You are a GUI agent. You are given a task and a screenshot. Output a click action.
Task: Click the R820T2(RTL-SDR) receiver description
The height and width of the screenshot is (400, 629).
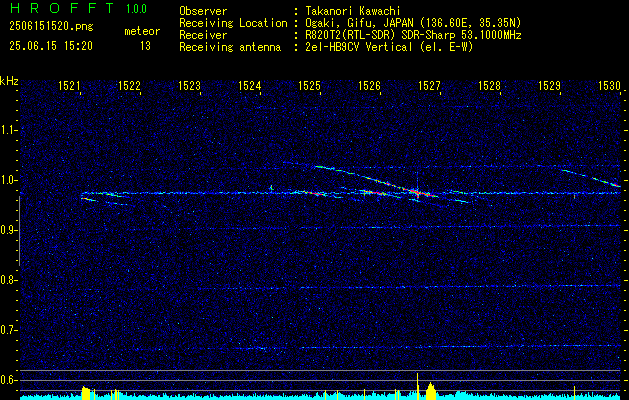pos(413,35)
